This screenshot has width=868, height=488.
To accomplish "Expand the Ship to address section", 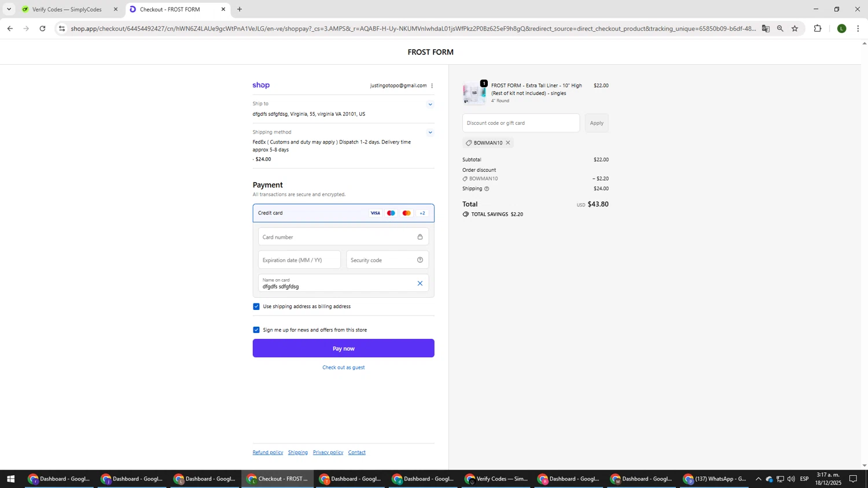I will [430, 105].
